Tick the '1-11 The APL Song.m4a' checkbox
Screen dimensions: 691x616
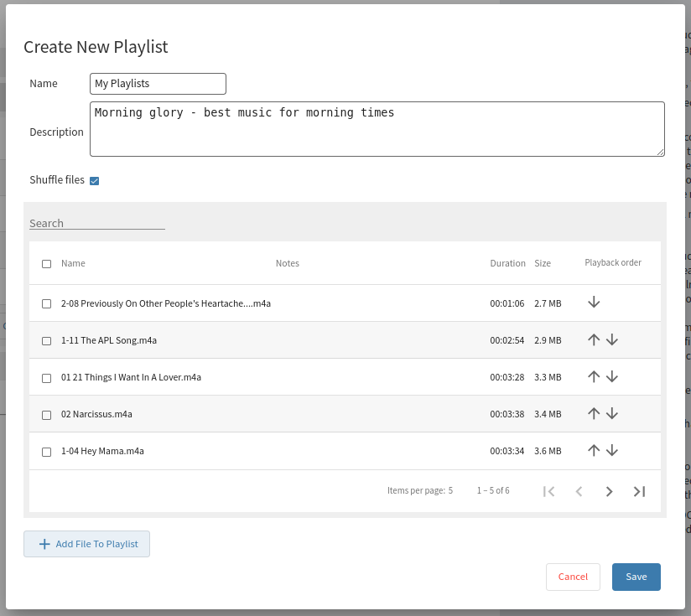47,340
